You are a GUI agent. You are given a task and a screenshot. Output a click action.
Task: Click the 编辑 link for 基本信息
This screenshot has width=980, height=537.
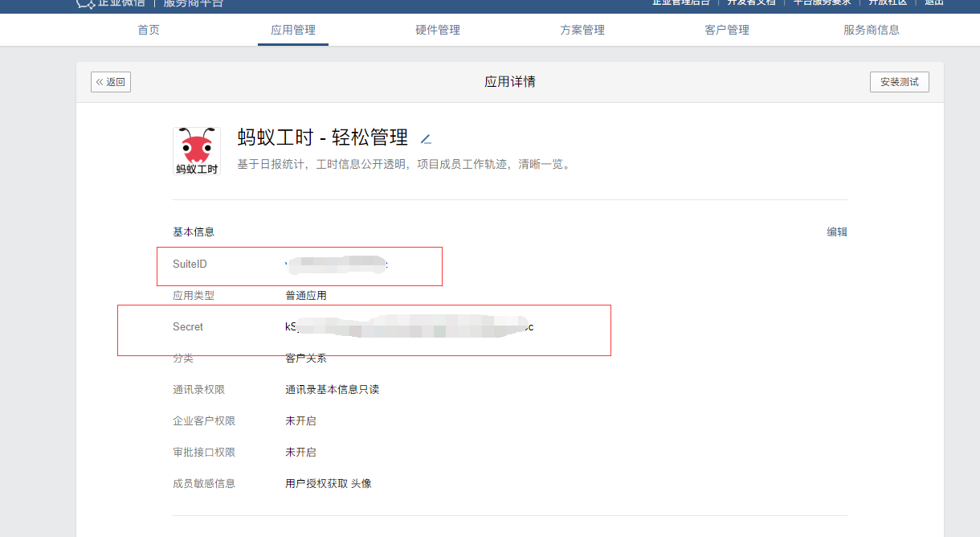point(837,232)
